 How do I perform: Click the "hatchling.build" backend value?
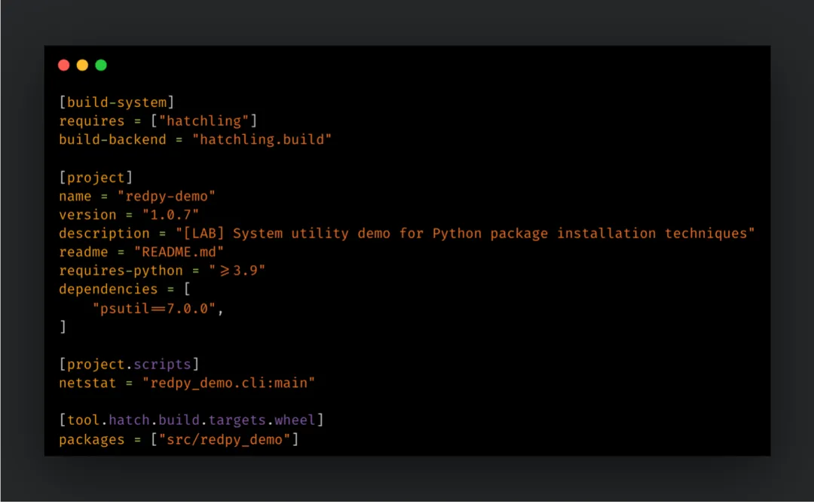(262, 139)
